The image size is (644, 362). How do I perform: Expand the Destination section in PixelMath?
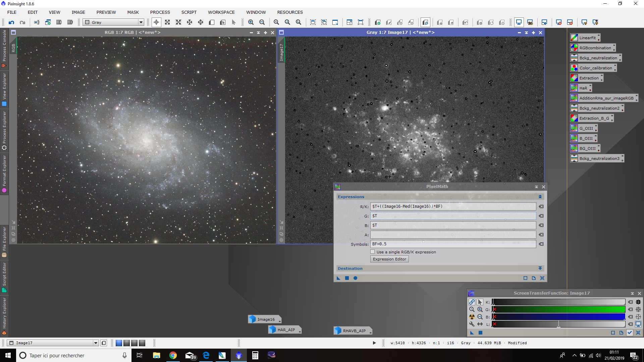coord(540,268)
